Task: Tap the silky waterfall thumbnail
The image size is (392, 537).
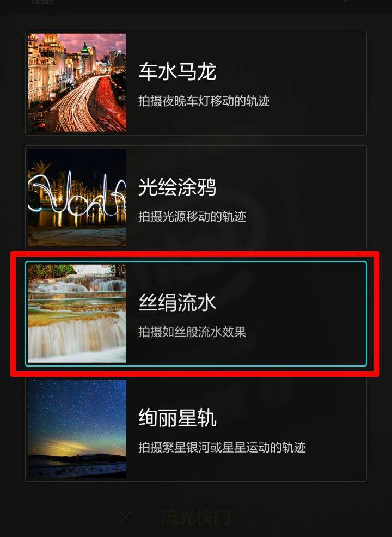Action: 77,313
